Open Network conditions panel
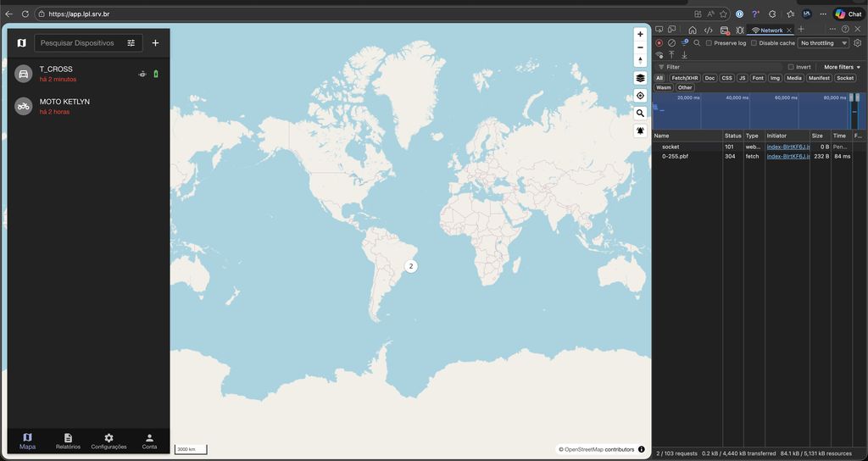 pyautogui.click(x=659, y=55)
